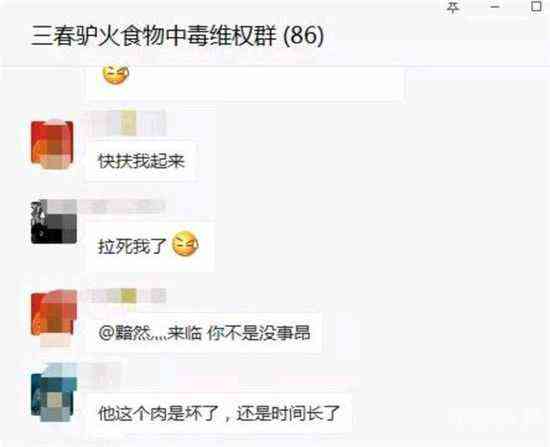The height and width of the screenshot is (447, 550).
Task: Minimize the group chat window
Action: pyautogui.click(x=495, y=7)
